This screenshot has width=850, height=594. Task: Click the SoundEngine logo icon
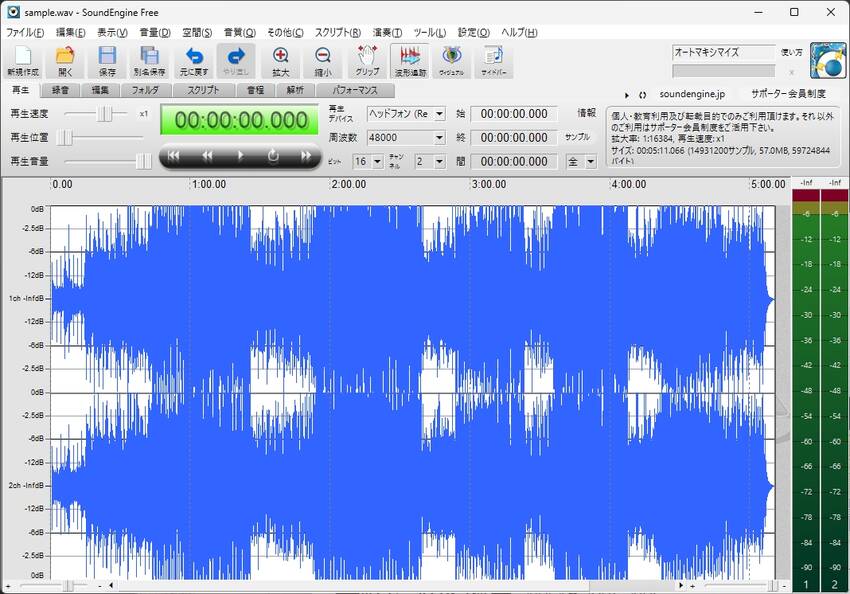click(828, 61)
